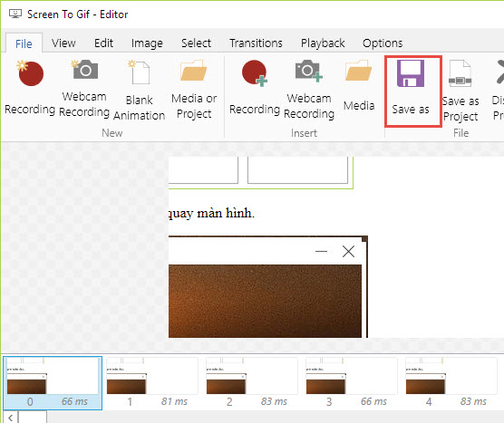The width and height of the screenshot is (504, 423).
Task: Switch to the Image tab
Action: click(x=147, y=43)
